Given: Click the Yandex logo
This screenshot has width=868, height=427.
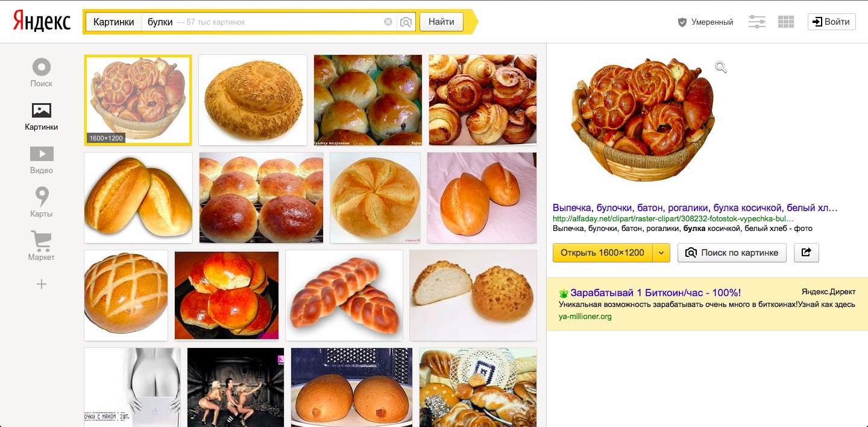Looking at the screenshot, I should (42, 22).
